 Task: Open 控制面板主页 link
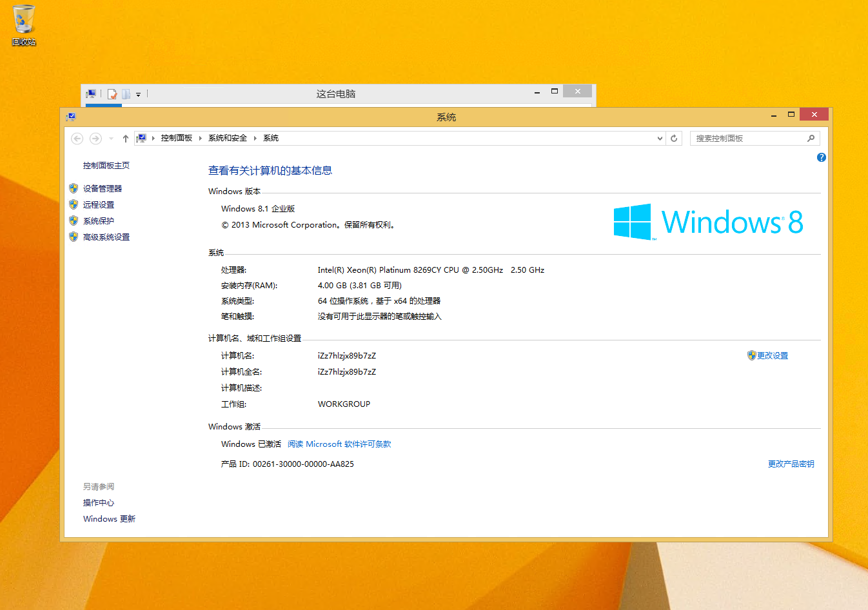coord(106,165)
